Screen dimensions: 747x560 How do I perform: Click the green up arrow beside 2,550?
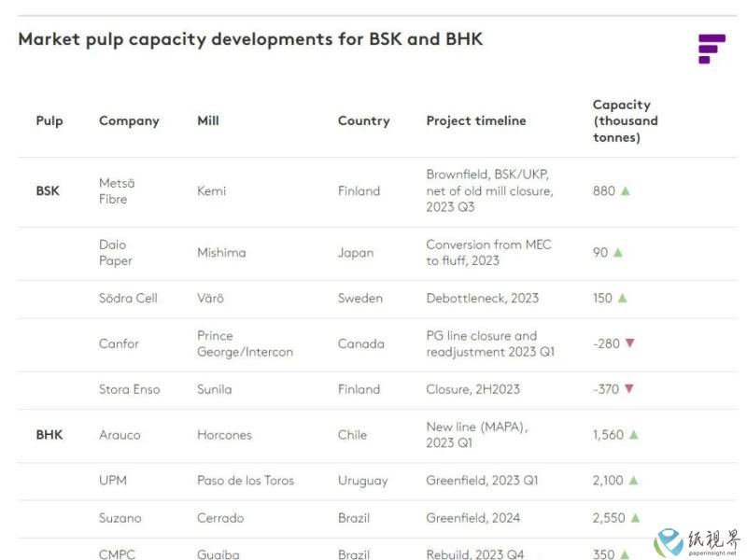pos(635,518)
